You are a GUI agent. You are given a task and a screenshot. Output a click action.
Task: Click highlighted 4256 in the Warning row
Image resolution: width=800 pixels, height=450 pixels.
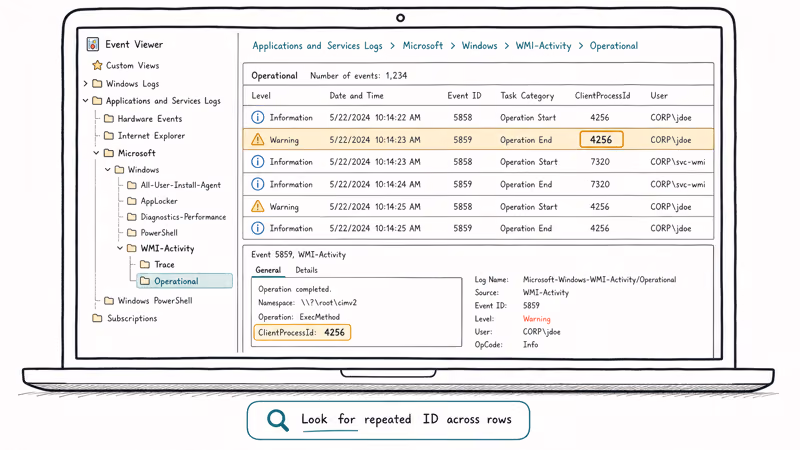point(601,139)
